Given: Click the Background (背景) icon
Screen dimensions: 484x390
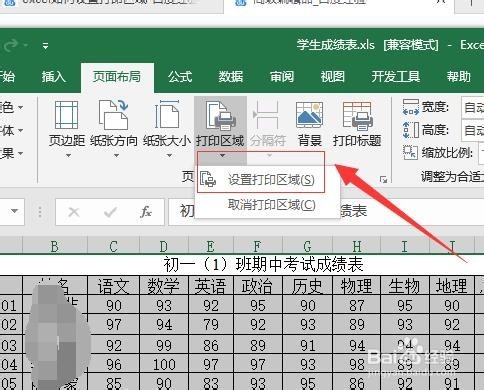Looking at the screenshot, I should 310,115.
